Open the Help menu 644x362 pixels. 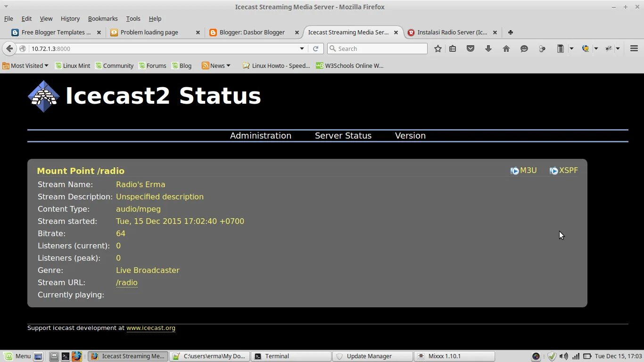click(x=155, y=19)
